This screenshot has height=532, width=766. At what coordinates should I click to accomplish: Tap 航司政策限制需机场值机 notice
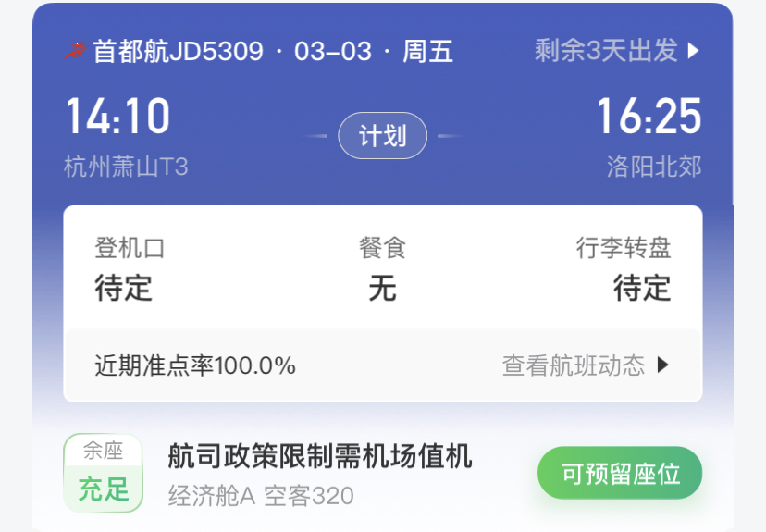[320, 456]
